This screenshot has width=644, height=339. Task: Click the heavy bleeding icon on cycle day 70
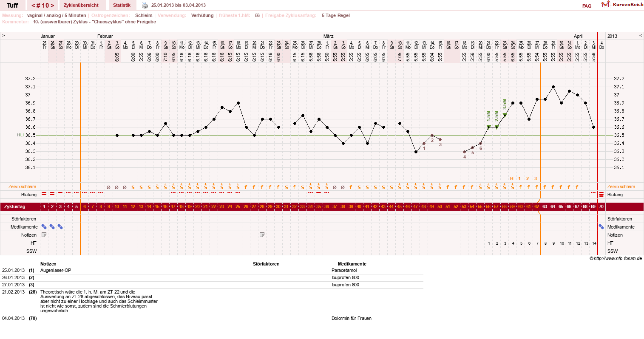601,195
